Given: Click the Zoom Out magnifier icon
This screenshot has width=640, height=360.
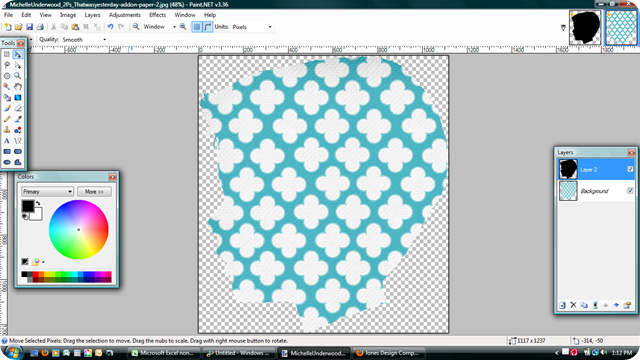Looking at the screenshot, I should (136, 27).
